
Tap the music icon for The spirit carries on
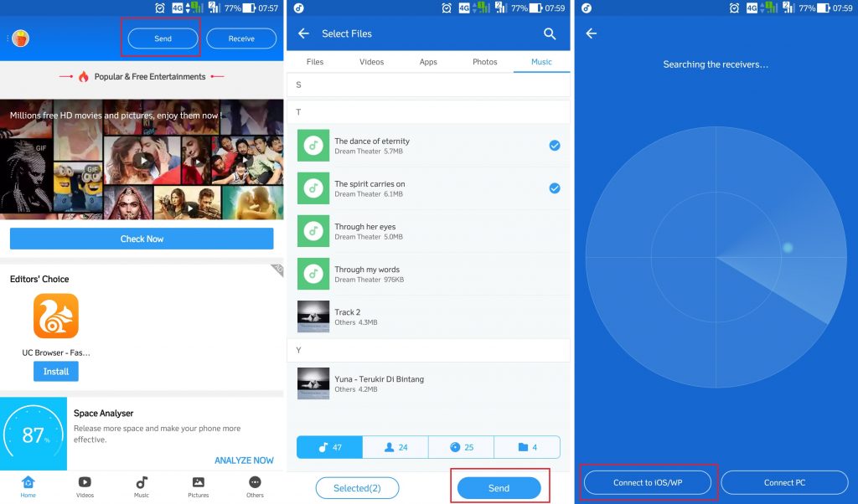(x=313, y=188)
